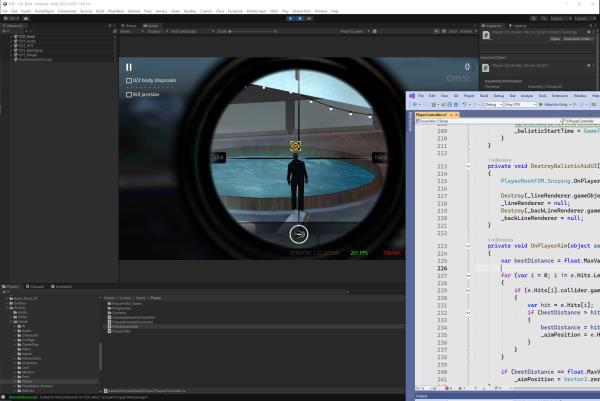Click the Visual Studio logo icon

click(x=413, y=95)
